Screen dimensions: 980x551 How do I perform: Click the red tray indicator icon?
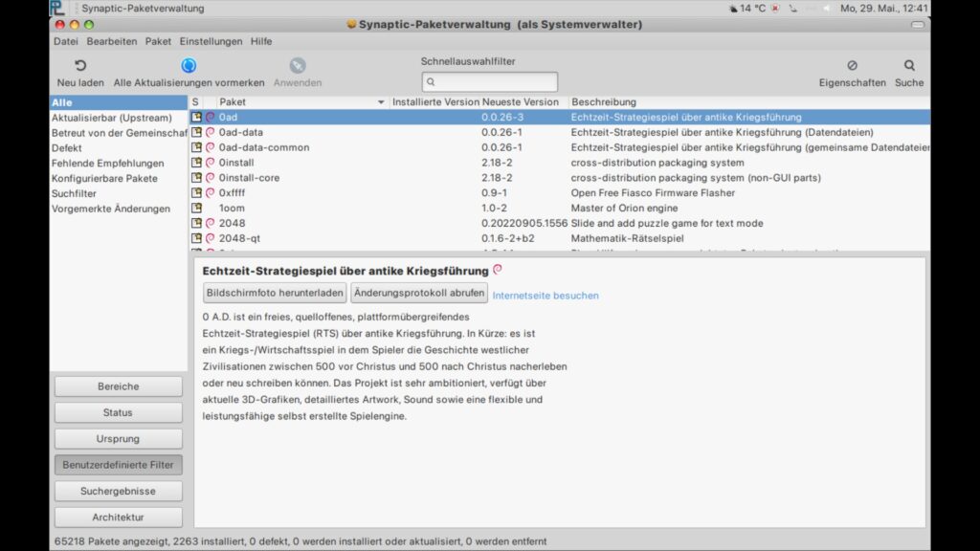pos(775,8)
